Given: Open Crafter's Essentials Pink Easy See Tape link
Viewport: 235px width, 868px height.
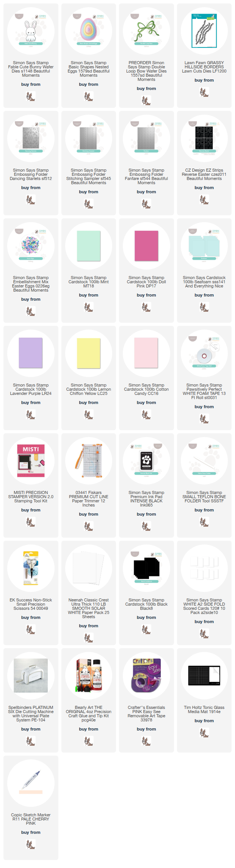Looking at the screenshot, I should coord(146,714).
